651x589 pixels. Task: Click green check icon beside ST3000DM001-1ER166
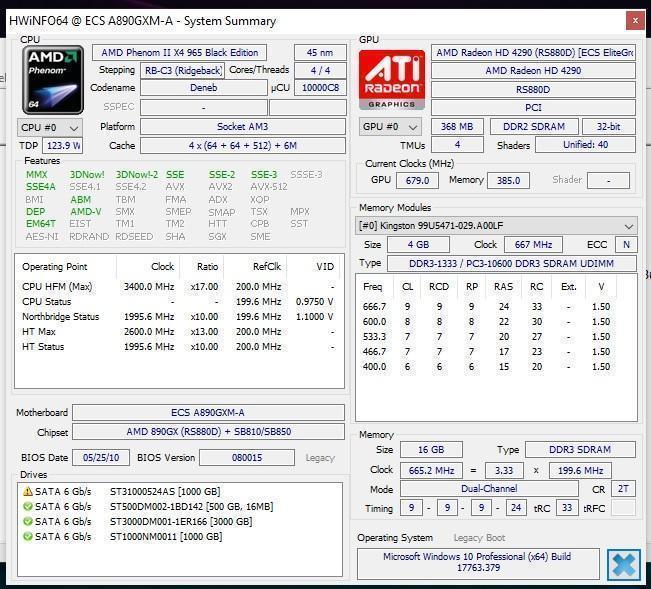28,521
